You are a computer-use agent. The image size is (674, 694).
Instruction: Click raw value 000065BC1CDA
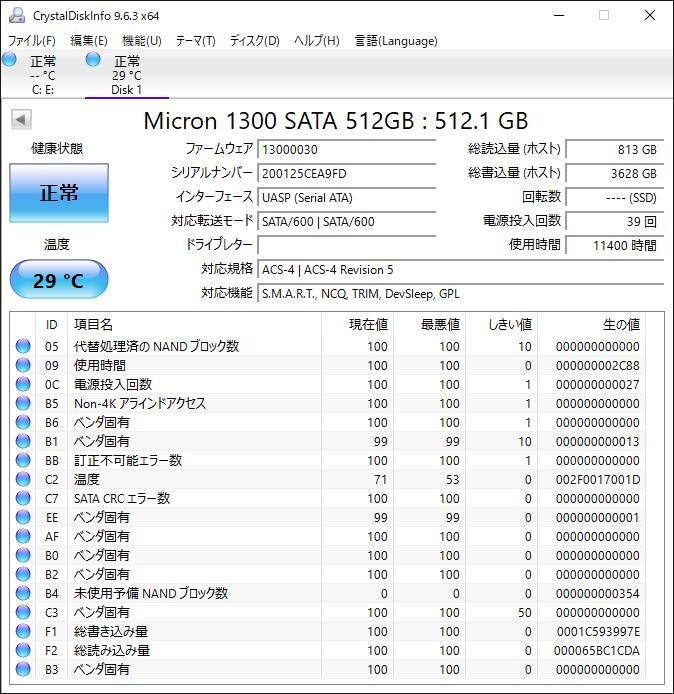pyautogui.click(x=597, y=651)
